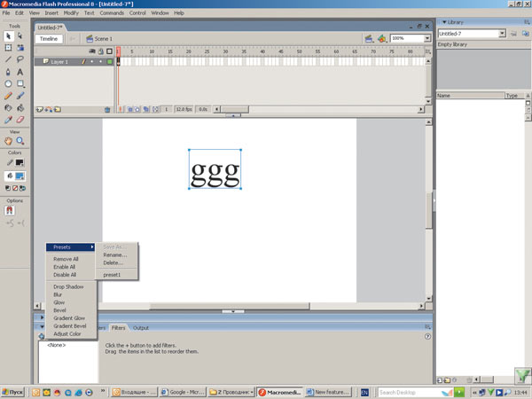532x399 pixels.
Task: Click the fill color swatch
Action: click(20, 176)
